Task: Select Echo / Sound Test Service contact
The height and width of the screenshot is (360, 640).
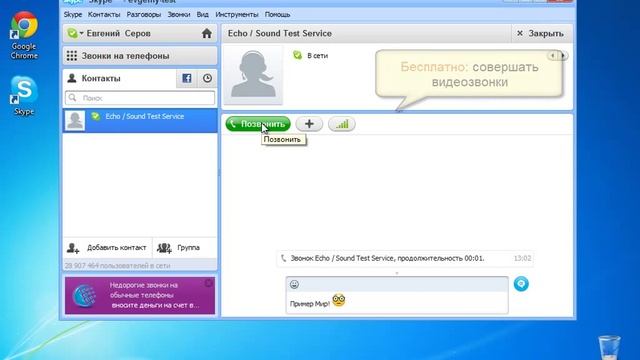Action: coord(140,120)
